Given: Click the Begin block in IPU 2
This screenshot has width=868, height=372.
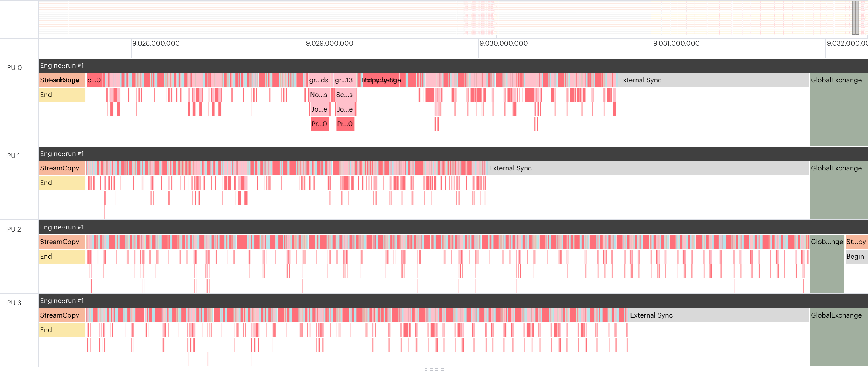Looking at the screenshot, I should 856,256.
